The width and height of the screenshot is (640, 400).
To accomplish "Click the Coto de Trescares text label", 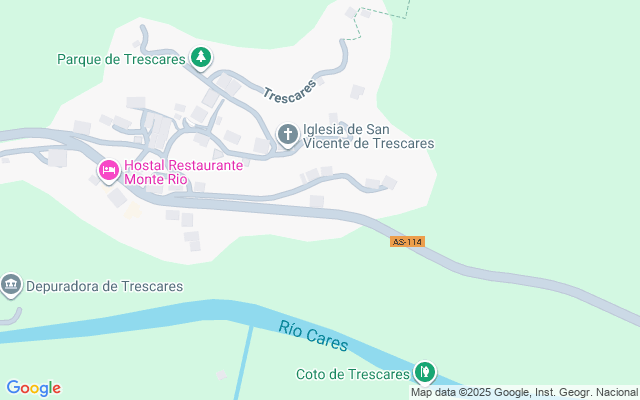I will (353, 374).
